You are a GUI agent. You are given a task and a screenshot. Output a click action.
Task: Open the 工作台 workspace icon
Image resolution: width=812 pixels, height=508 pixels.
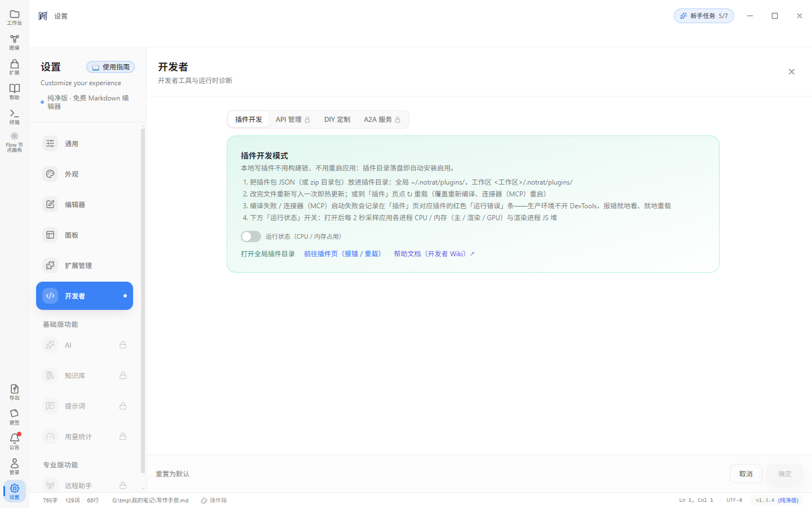point(15,17)
